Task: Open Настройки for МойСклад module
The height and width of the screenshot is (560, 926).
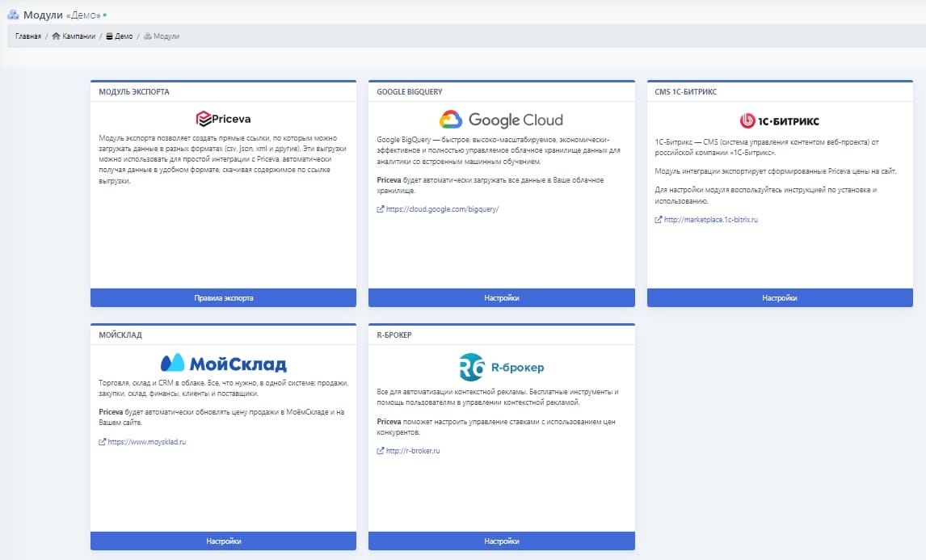Action: [223, 541]
